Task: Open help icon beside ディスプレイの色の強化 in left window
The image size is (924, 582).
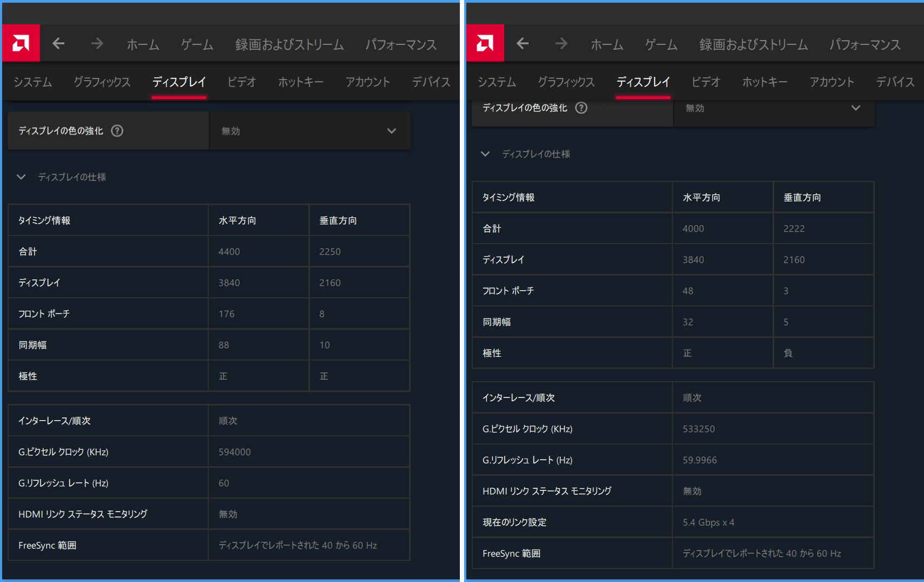Action: tap(117, 130)
